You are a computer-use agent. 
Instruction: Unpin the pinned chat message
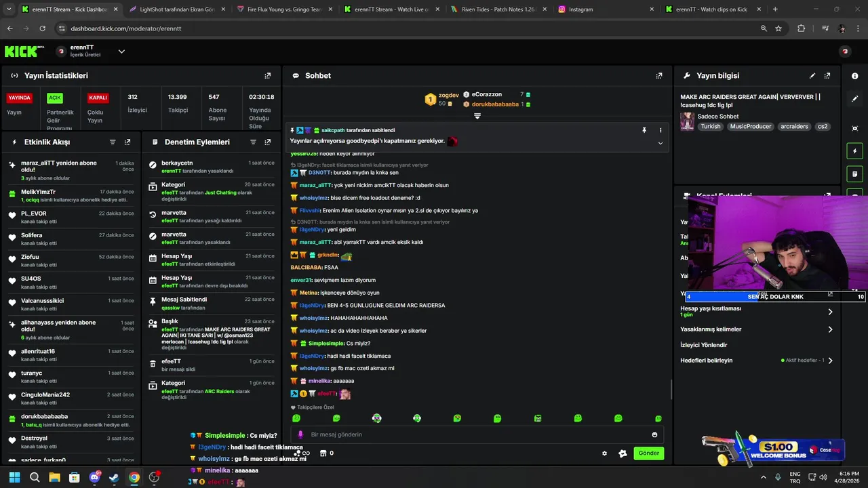(644, 130)
